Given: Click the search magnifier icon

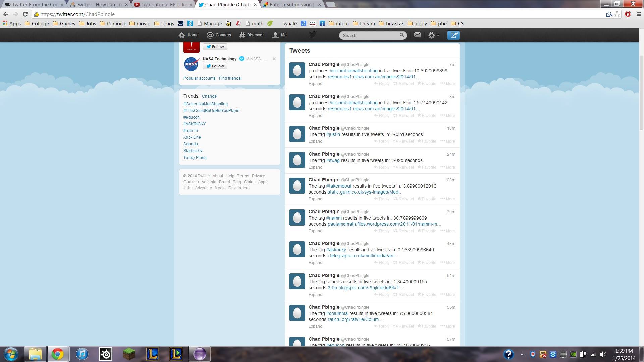Looking at the screenshot, I should [x=401, y=35].
